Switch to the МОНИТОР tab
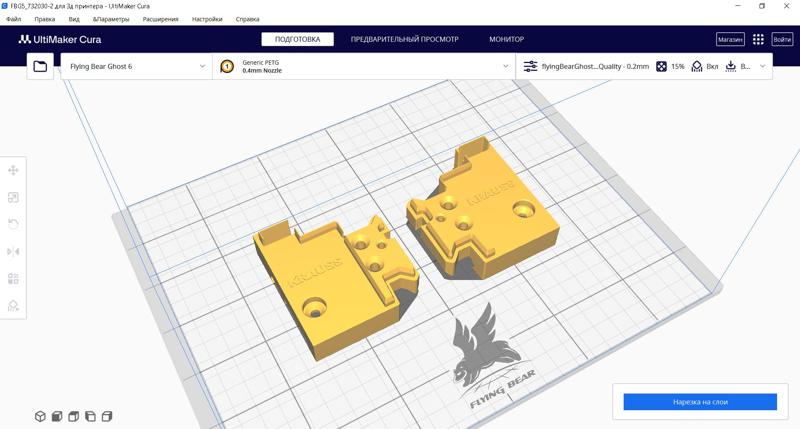The width and height of the screenshot is (800, 429). 507,39
